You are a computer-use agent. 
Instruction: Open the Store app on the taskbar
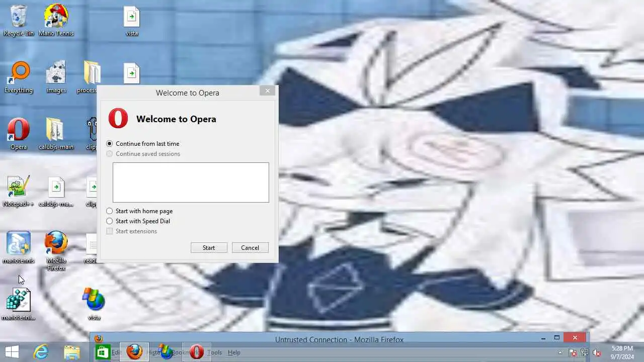tap(103, 352)
